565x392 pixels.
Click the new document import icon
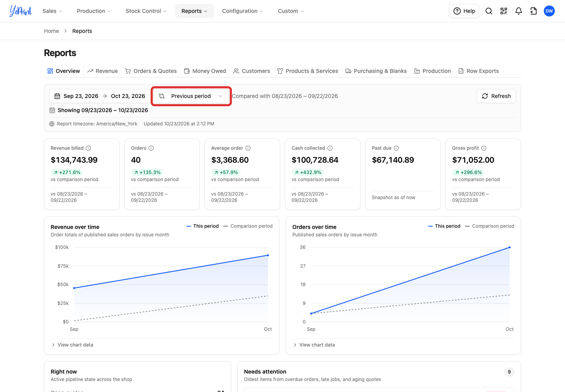tap(534, 11)
